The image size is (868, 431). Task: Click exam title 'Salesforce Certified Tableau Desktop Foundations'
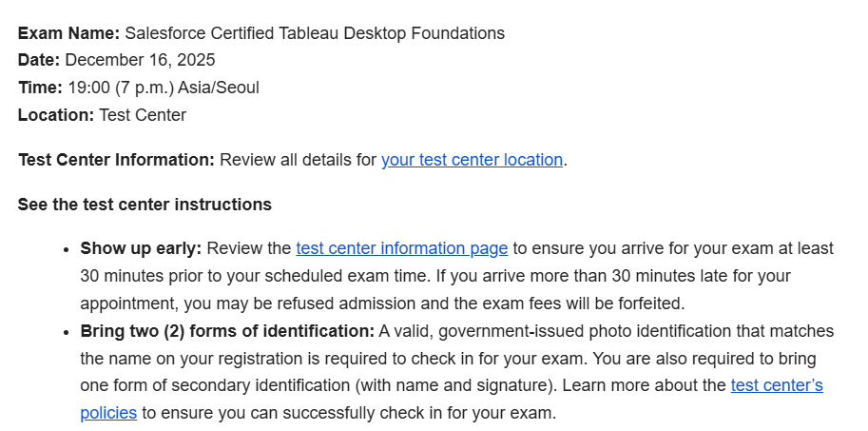click(315, 34)
